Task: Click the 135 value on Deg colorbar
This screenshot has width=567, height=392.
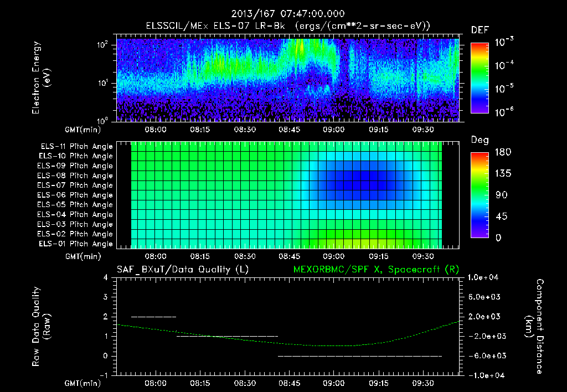Action: [503, 174]
